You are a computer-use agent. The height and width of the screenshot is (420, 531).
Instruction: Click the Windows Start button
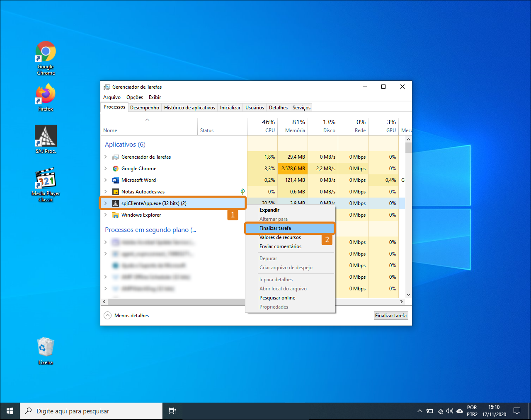(x=10, y=411)
